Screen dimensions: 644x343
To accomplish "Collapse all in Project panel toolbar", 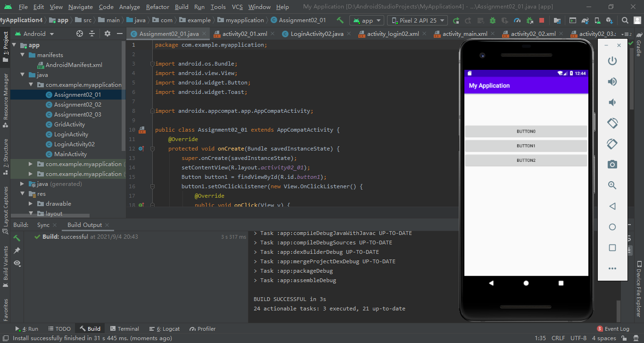I will (x=92, y=33).
